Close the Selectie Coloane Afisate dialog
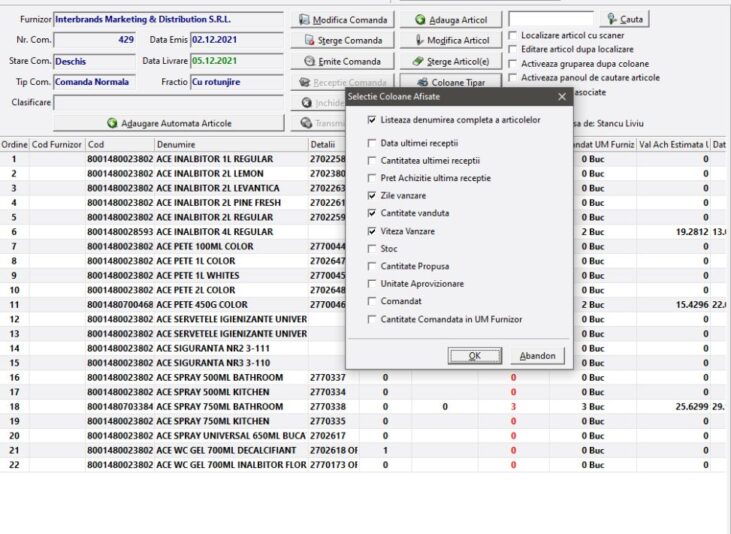This screenshot has height=534, width=731. [x=562, y=97]
